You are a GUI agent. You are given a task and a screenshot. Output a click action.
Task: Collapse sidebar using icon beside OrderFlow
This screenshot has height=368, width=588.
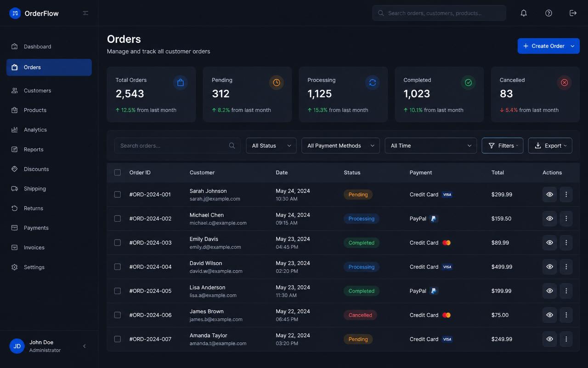tap(85, 13)
